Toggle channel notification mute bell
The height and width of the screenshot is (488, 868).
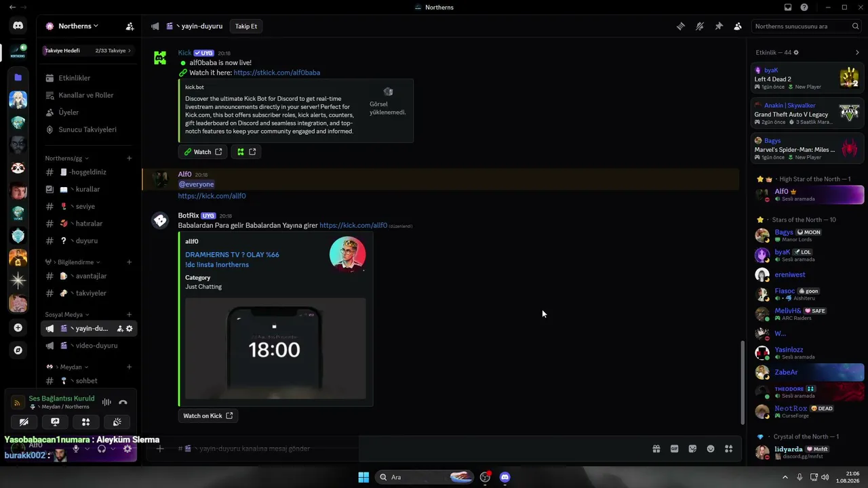pyautogui.click(x=700, y=26)
